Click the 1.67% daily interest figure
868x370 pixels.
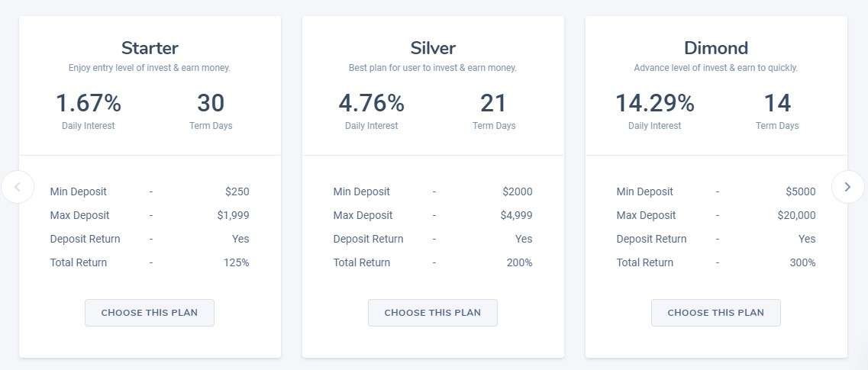point(89,103)
